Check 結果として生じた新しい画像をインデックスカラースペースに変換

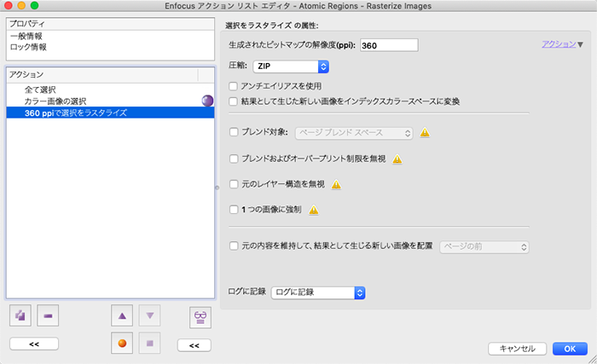coord(234,101)
